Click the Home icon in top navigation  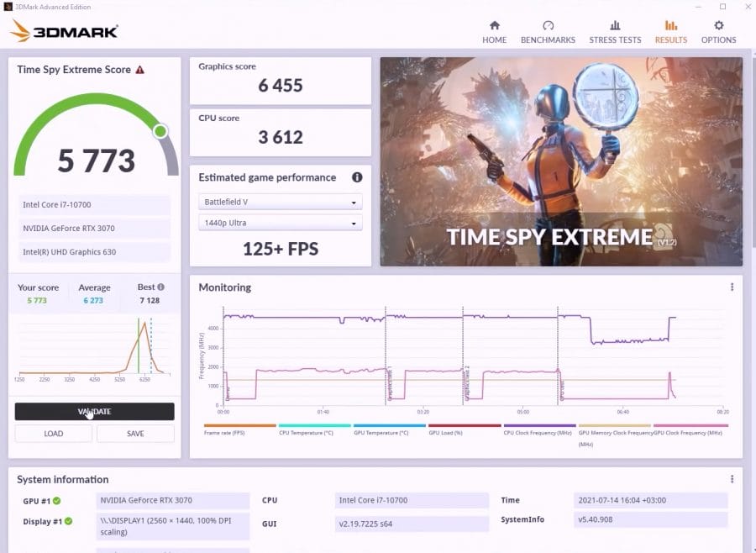point(494,25)
